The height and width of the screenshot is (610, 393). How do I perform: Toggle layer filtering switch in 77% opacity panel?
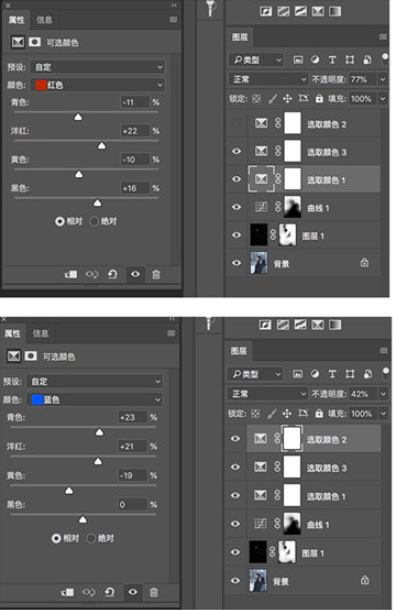tap(385, 59)
